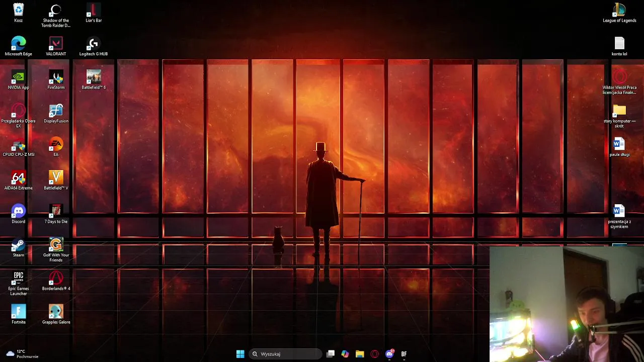
Task: Open File Explorer from the taskbar
Action: pos(360,354)
